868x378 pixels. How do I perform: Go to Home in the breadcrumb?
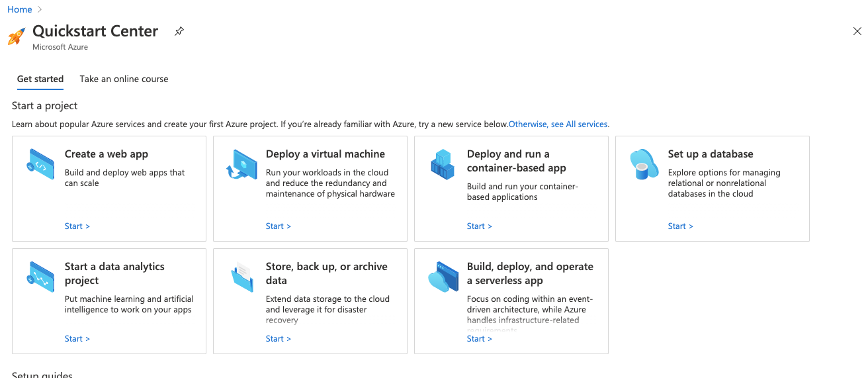click(x=19, y=9)
